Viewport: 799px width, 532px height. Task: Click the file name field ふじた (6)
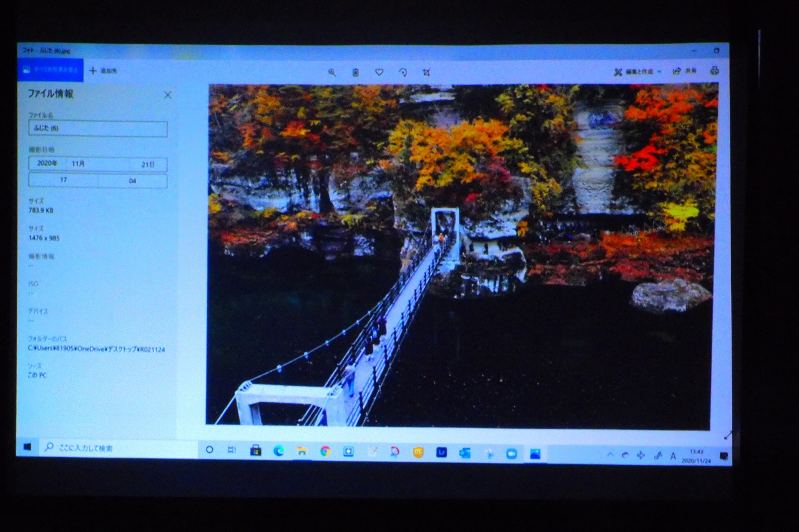[97, 129]
